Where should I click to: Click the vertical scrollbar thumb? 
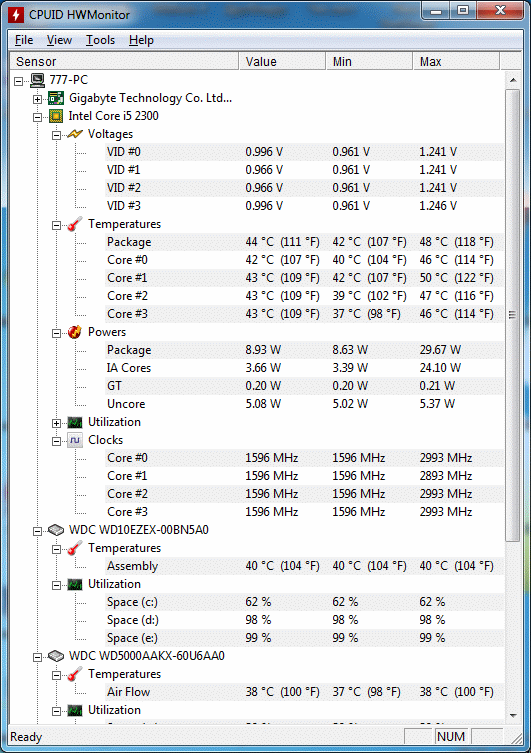(x=513, y=315)
